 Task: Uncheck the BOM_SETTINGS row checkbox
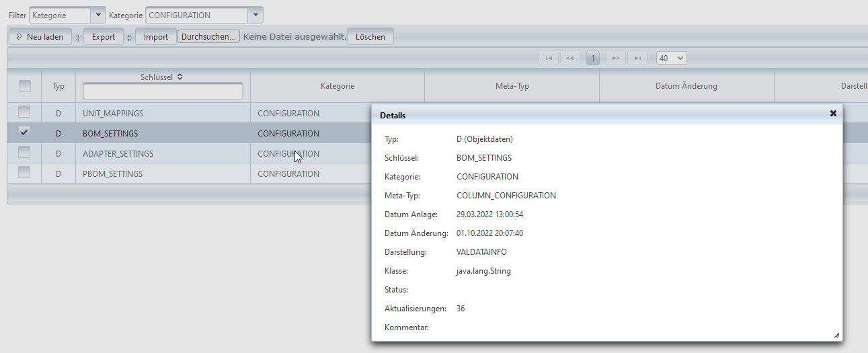click(x=24, y=132)
